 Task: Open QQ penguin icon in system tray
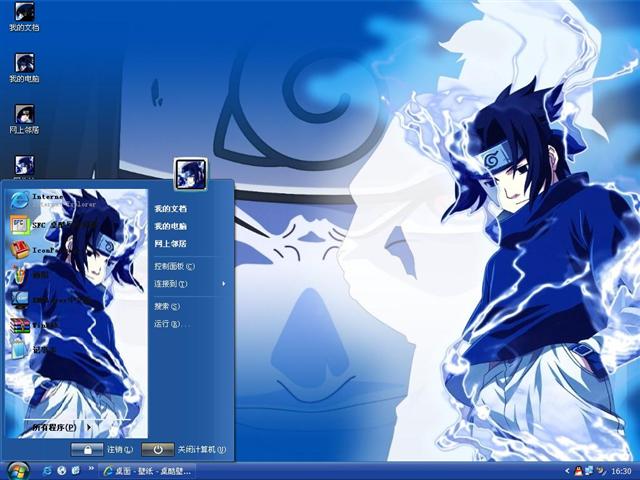578,471
